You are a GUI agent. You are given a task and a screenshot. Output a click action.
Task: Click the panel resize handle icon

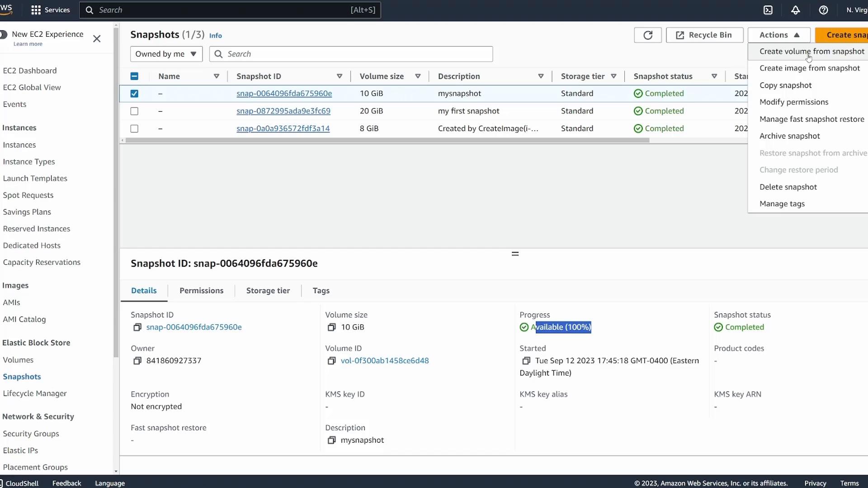pos(515,254)
